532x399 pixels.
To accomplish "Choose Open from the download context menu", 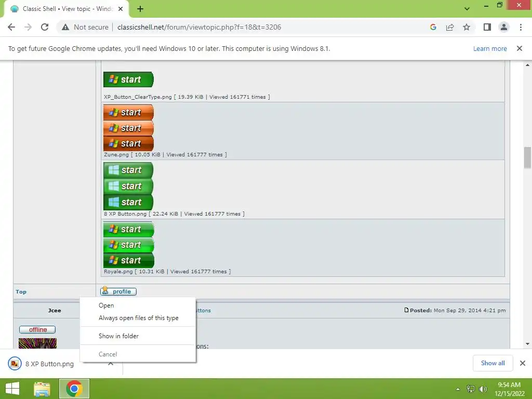I will (x=138, y=305).
